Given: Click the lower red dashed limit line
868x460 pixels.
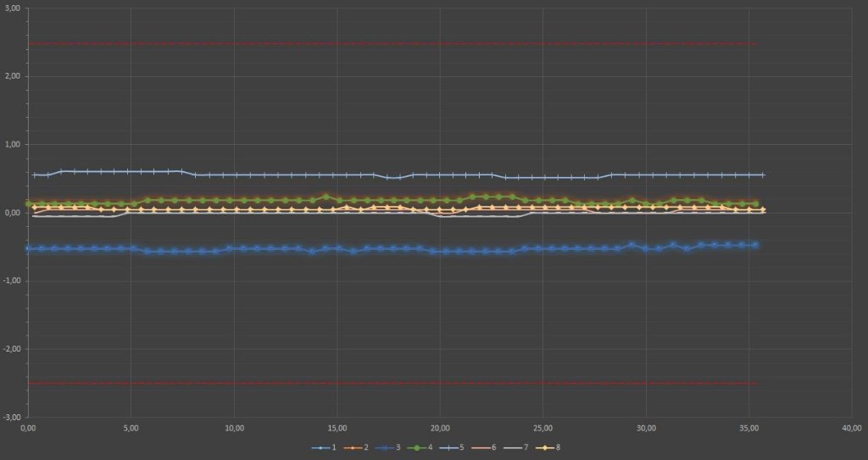Looking at the screenshot, I should pyautogui.click(x=390, y=384).
